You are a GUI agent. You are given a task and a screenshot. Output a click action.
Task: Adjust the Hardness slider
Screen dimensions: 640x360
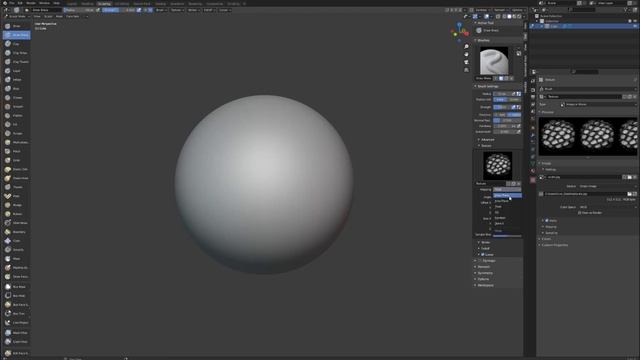(502, 126)
